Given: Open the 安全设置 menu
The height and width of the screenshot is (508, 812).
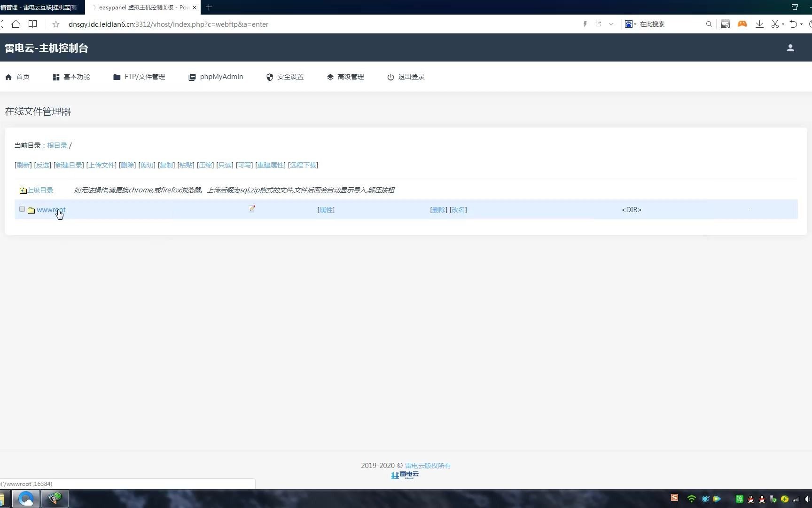Looking at the screenshot, I should [285, 77].
